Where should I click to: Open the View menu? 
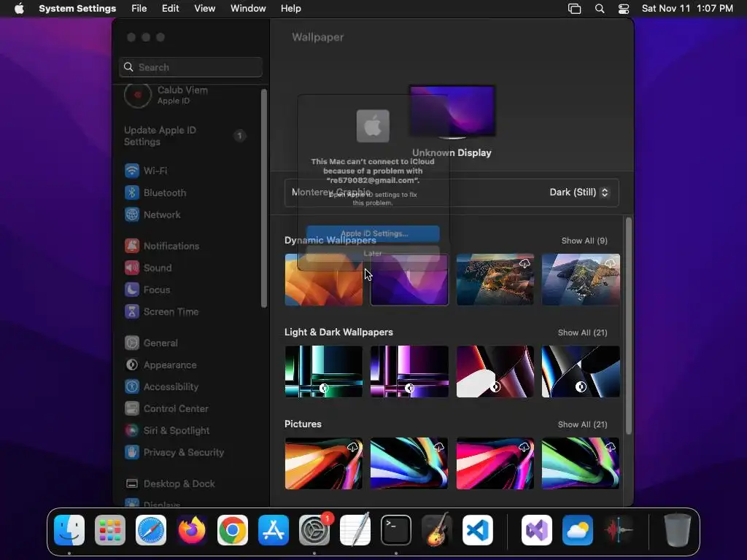(204, 9)
